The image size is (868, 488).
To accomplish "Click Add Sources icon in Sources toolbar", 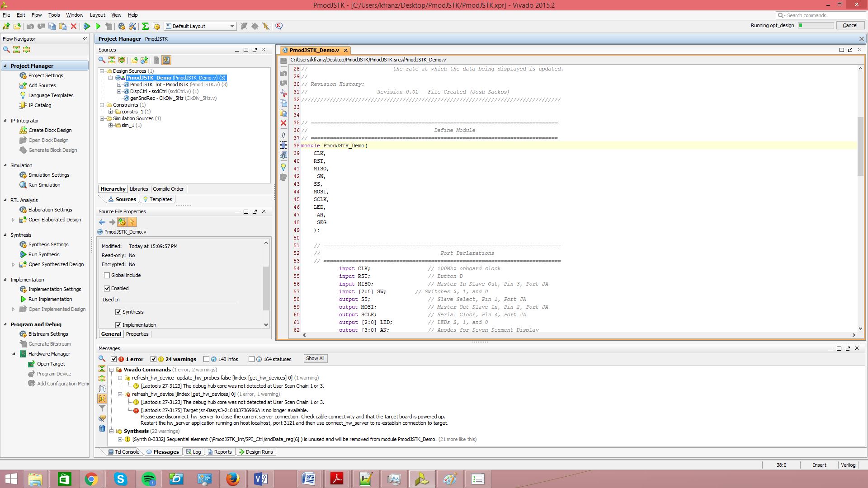I will [144, 60].
